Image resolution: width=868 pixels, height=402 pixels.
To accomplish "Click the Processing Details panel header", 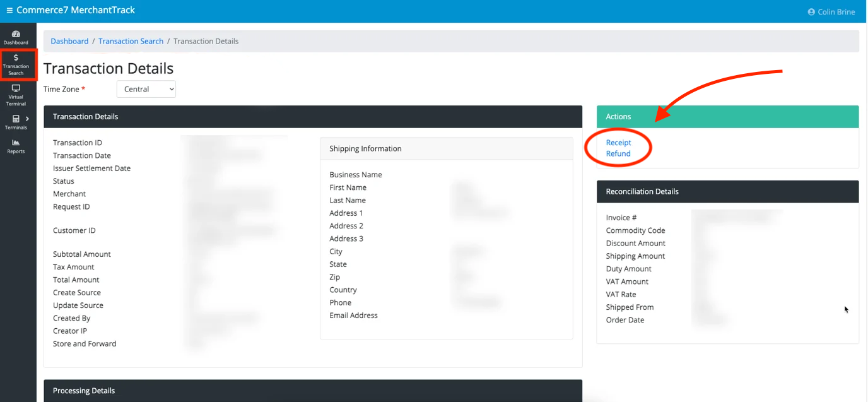I will point(83,391).
